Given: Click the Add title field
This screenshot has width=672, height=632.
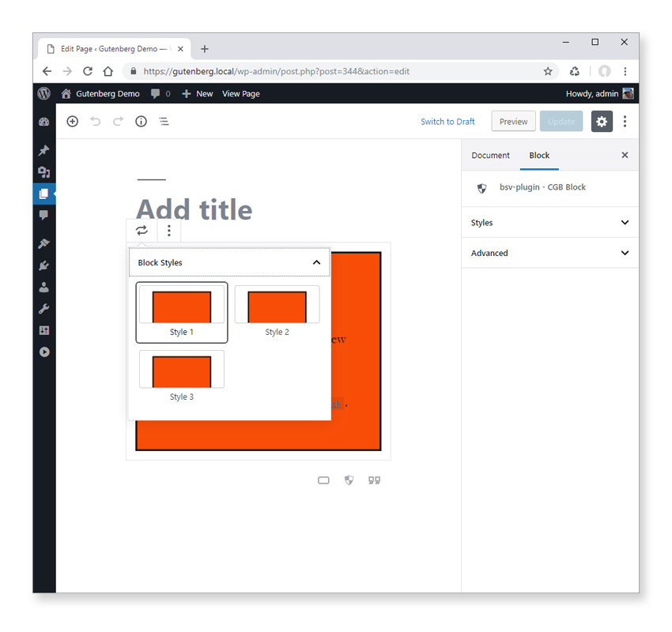Looking at the screenshot, I should click(x=194, y=210).
